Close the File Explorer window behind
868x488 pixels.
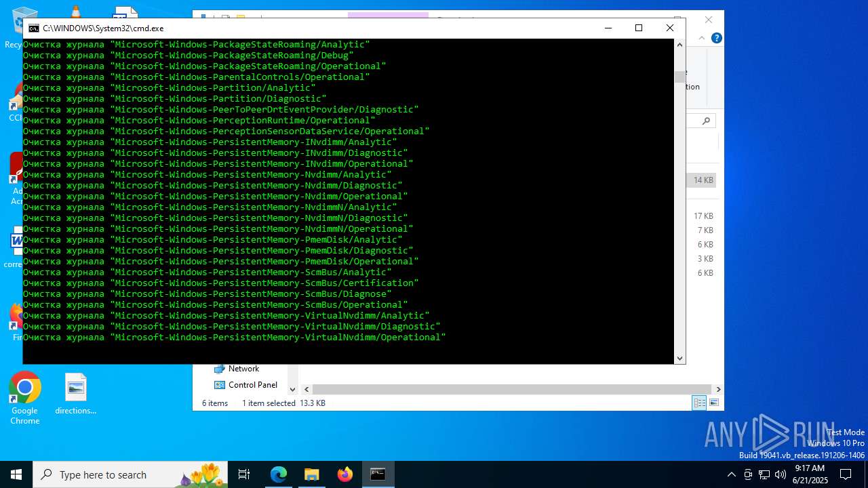pyautogui.click(x=709, y=20)
